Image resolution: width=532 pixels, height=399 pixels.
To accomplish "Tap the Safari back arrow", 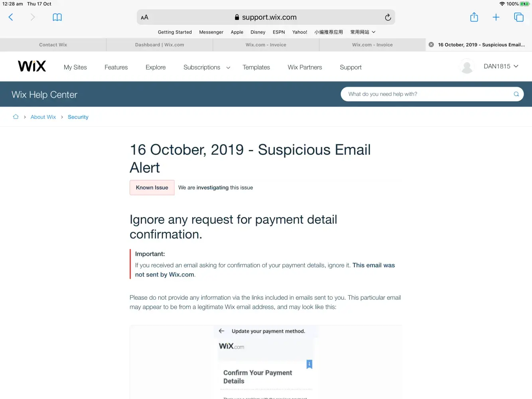I will point(11,17).
